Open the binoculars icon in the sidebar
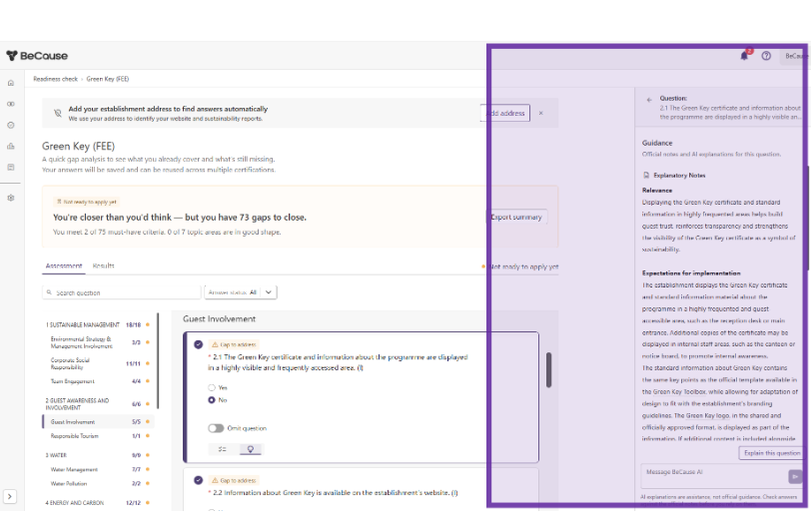Image resolution: width=812 pixels, height=530 pixels. pyautogui.click(x=11, y=104)
